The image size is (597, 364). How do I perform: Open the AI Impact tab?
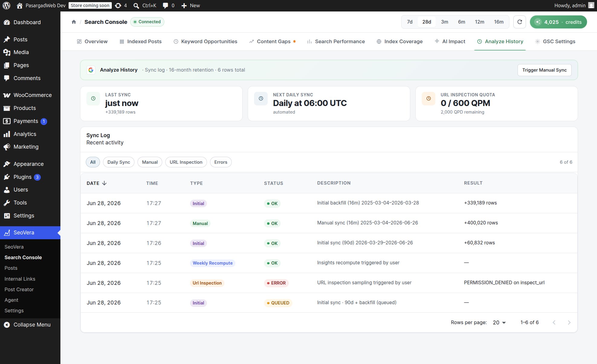click(x=450, y=41)
